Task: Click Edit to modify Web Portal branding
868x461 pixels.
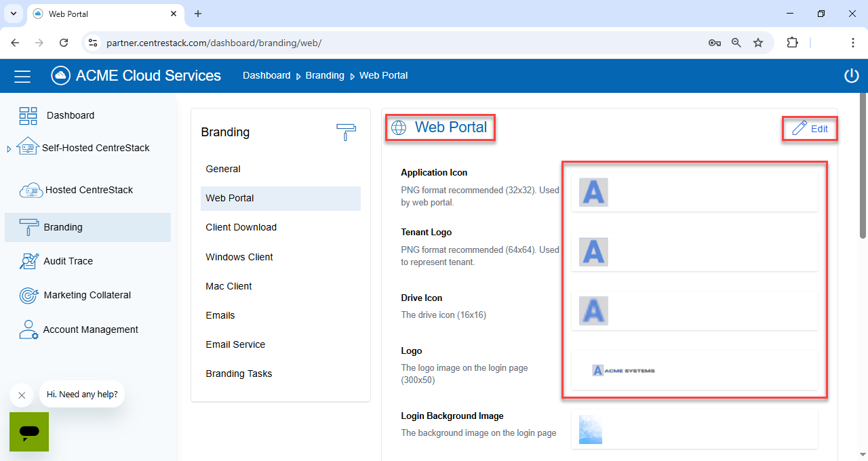Action: point(810,129)
